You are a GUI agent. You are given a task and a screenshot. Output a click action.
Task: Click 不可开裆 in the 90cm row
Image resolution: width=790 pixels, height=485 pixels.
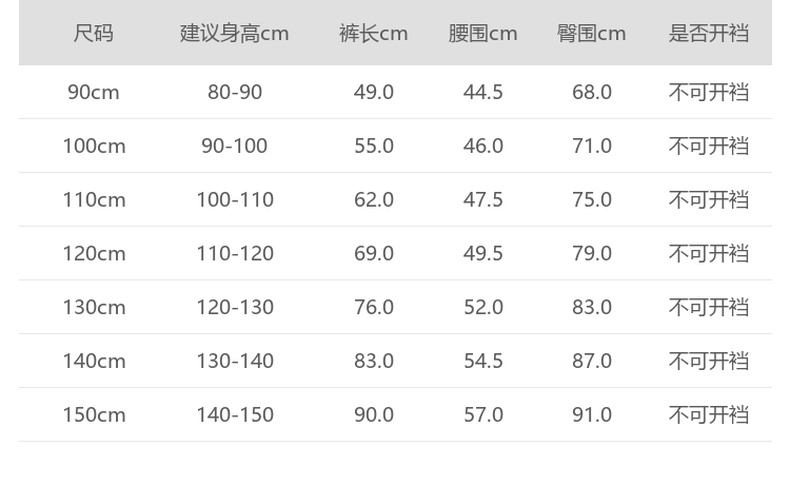tap(708, 92)
